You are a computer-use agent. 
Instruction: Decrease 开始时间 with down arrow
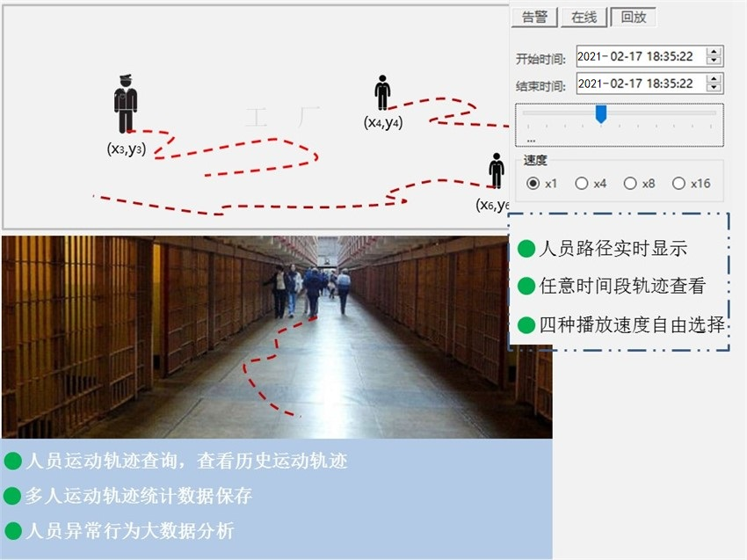(714, 61)
